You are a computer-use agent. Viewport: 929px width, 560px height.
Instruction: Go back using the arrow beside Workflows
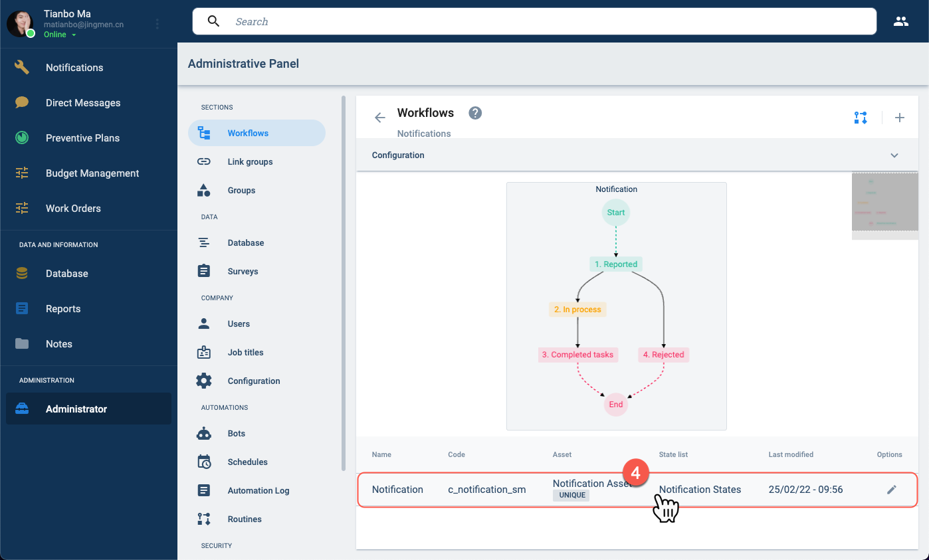(379, 118)
